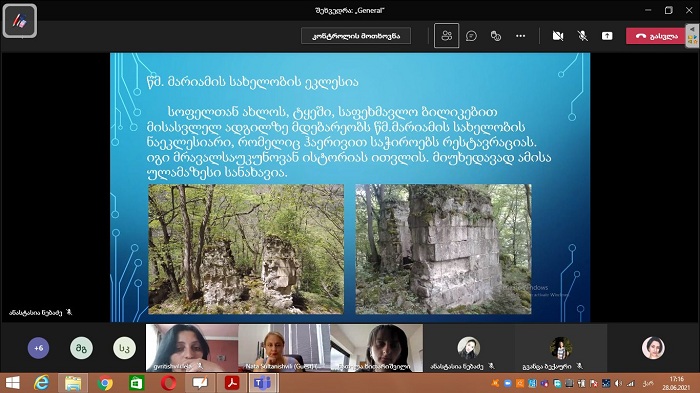Open Microsoft Teams in the taskbar
The width and height of the screenshot is (700, 393).
pyautogui.click(x=262, y=383)
